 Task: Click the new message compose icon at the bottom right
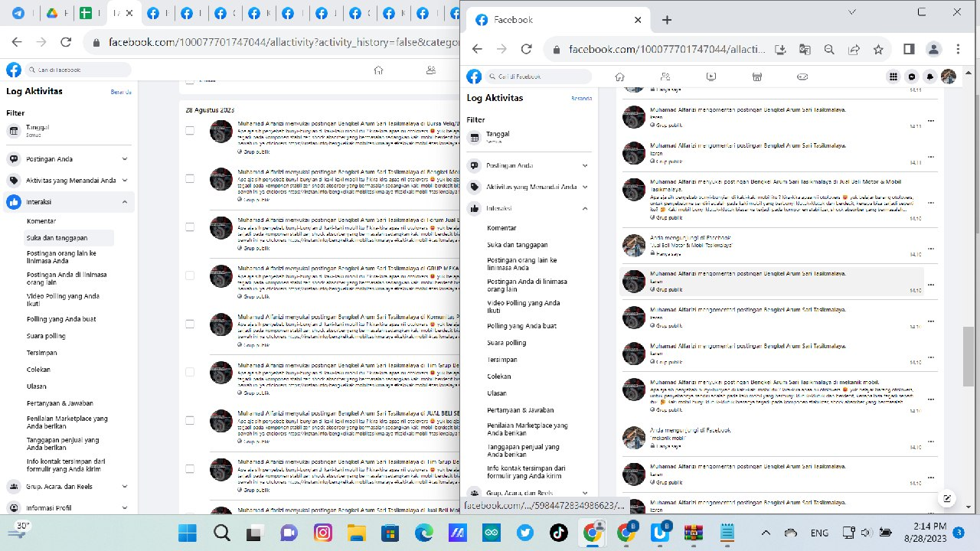pyautogui.click(x=947, y=497)
